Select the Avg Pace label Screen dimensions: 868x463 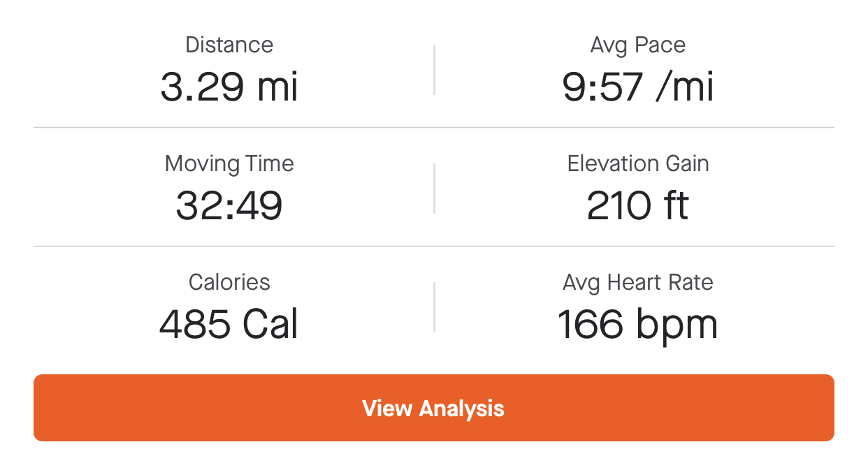[x=638, y=45]
